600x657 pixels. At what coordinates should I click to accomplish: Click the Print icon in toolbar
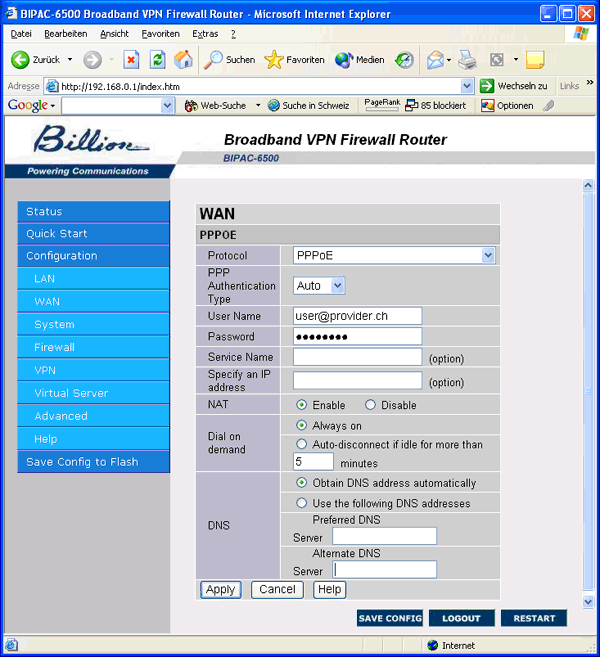[x=467, y=60]
